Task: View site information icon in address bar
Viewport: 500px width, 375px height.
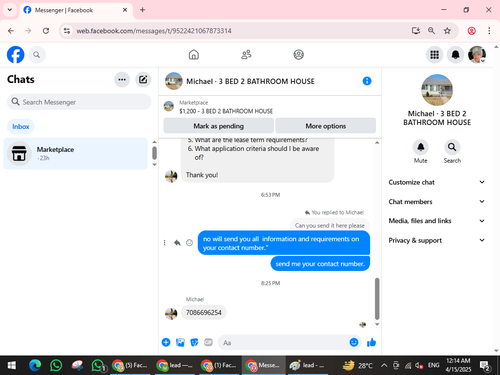Action: 67,31
